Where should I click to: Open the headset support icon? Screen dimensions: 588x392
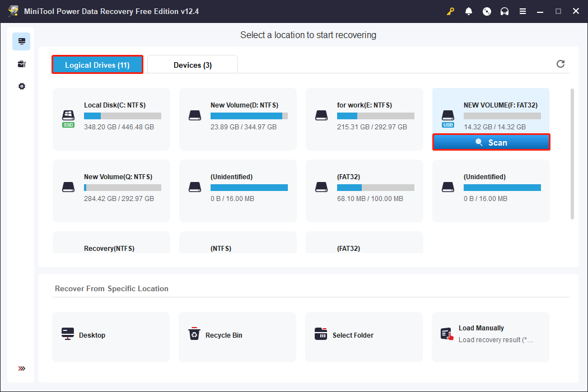click(505, 11)
